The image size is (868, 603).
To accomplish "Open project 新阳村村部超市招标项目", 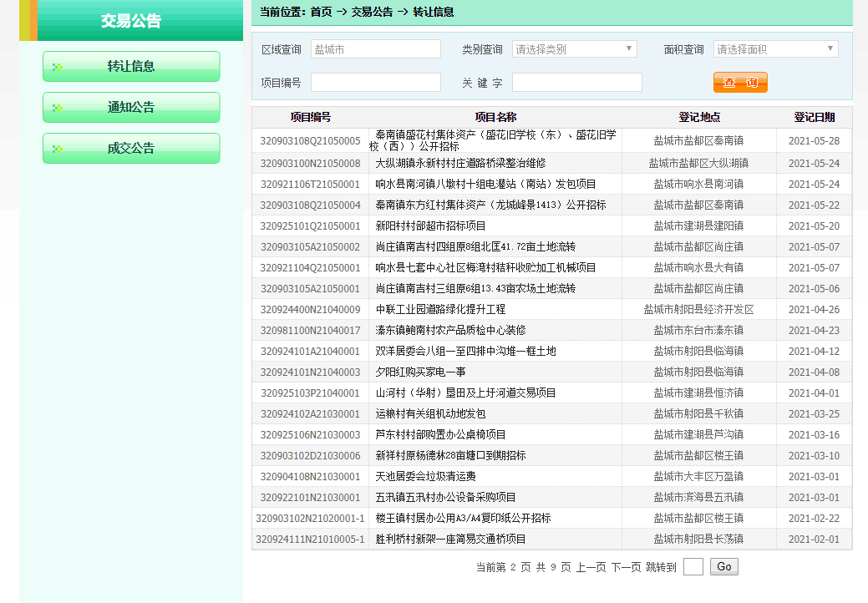I will (x=431, y=226).
